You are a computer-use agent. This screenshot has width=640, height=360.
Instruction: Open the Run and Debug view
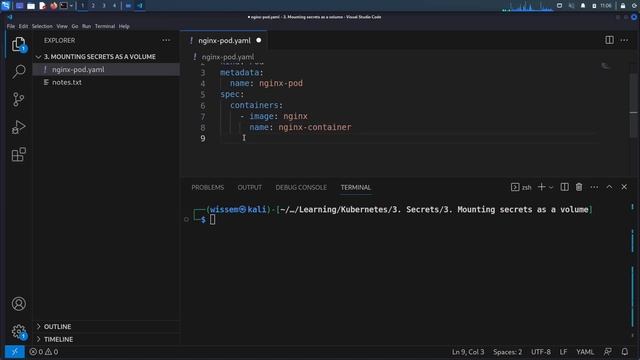(18, 127)
